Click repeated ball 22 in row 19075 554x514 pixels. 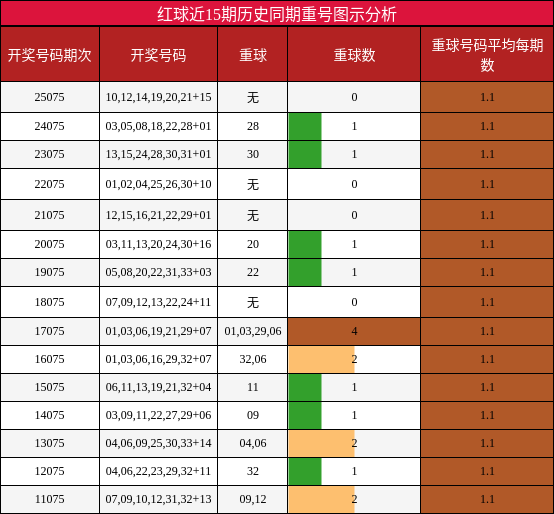tap(253, 272)
